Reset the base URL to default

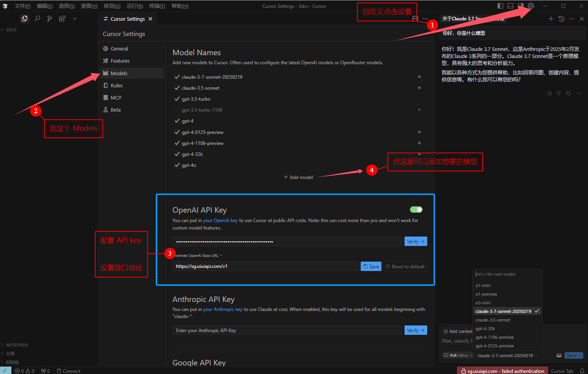[x=405, y=266]
